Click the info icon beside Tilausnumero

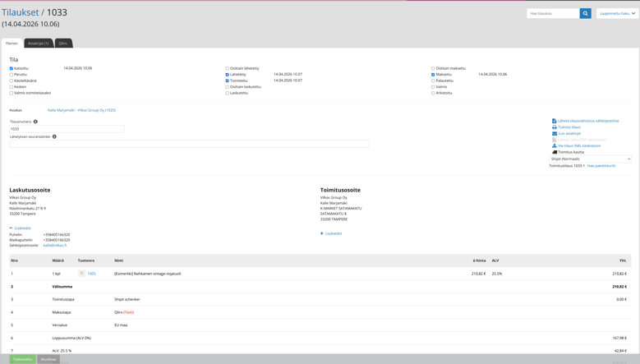click(x=35, y=122)
